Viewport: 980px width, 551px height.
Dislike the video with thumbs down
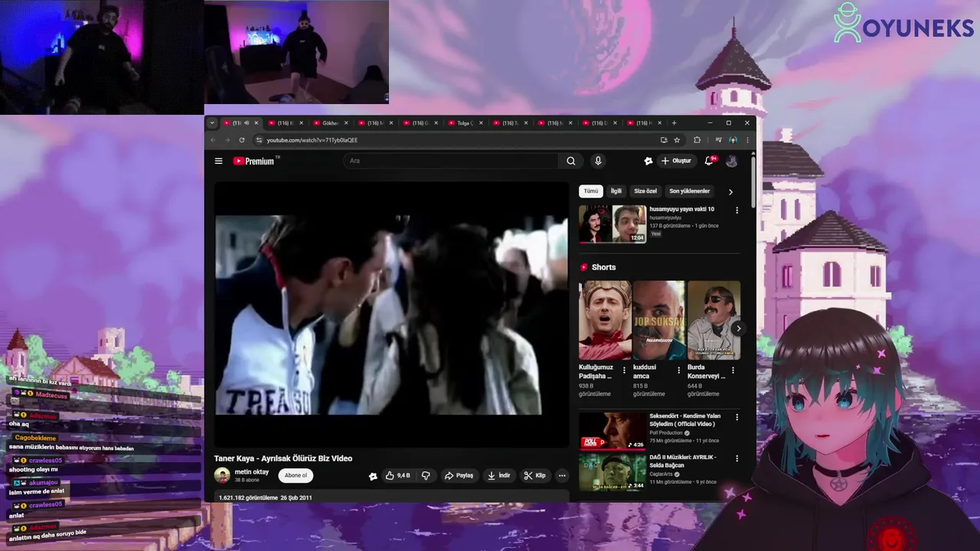426,475
